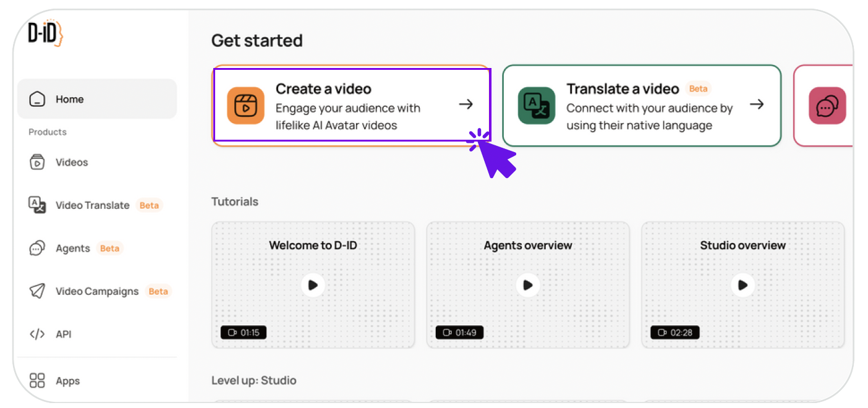868x408 pixels.
Task: Click the Beta badge next to Video Campaigns
Action: (x=158, y=291)
